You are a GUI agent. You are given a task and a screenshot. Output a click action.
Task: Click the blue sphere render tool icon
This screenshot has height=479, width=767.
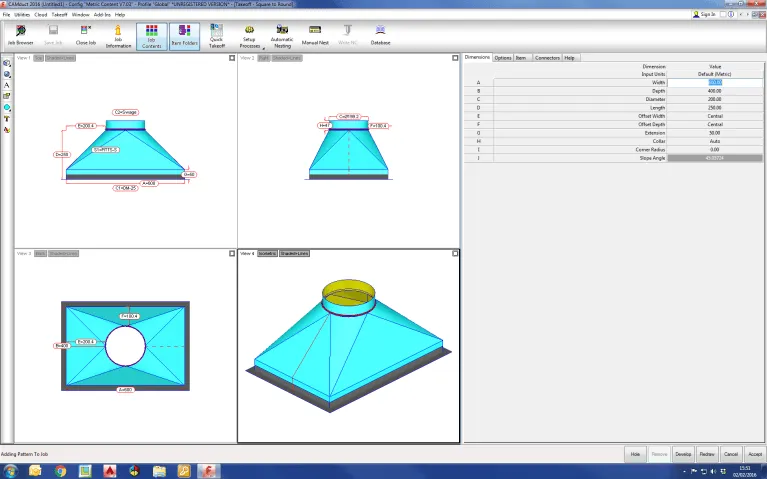pos(7,74)
